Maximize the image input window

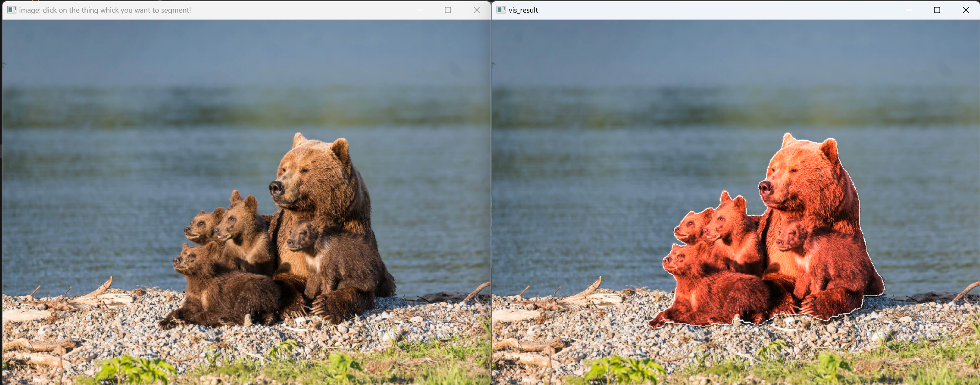[448, 10]
